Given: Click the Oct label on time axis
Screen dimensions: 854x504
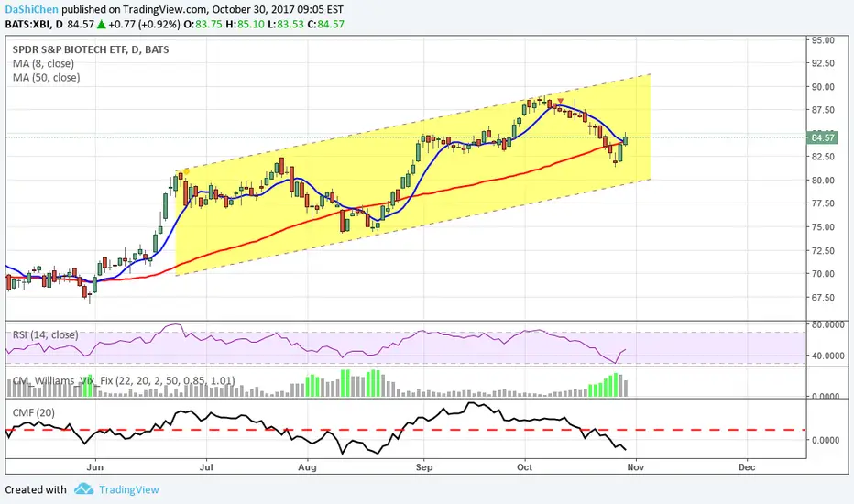Looking at the screenshot, I should [x=524, y=467].
